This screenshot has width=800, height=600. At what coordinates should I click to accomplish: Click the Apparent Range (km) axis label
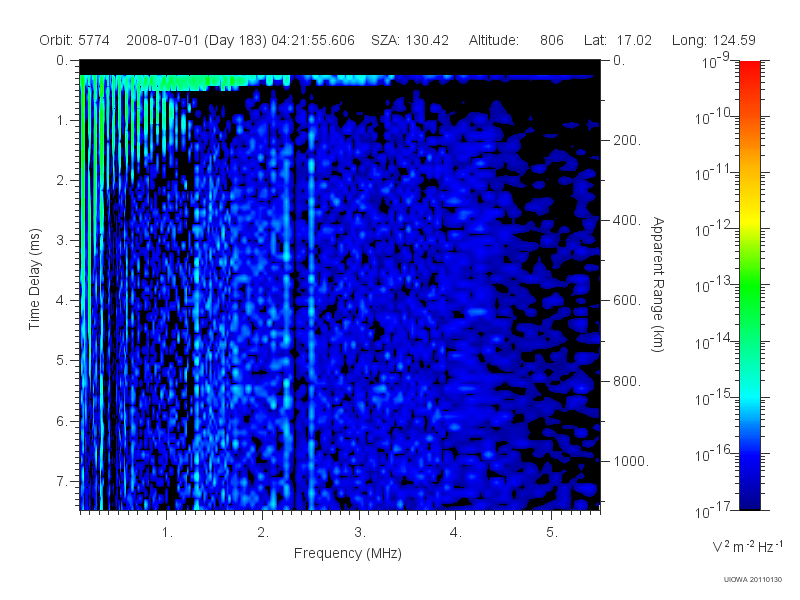click(658, 284)
